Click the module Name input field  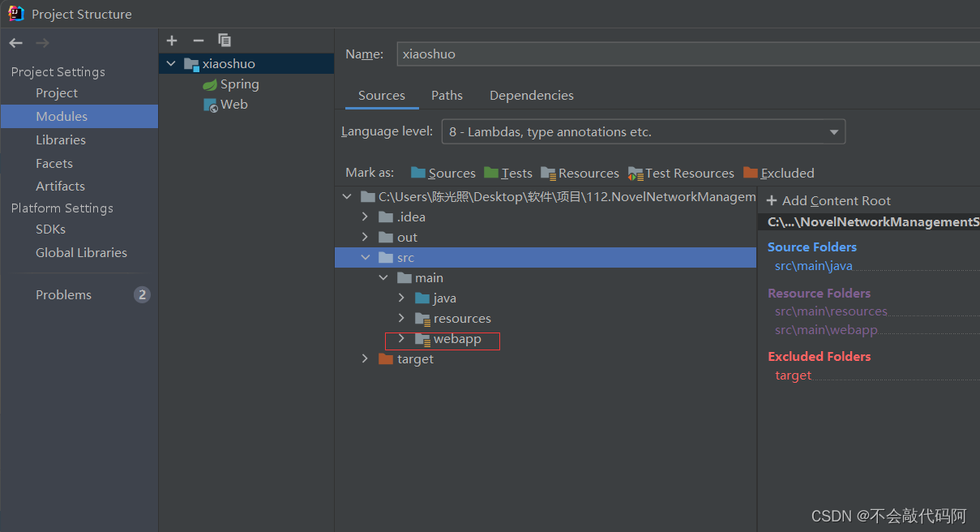click(687, 54)
